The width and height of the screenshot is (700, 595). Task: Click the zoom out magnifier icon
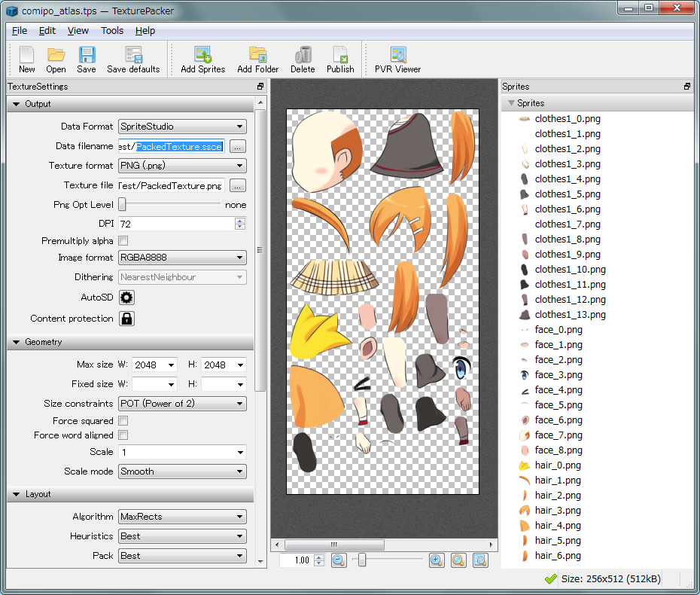[339, 560]
